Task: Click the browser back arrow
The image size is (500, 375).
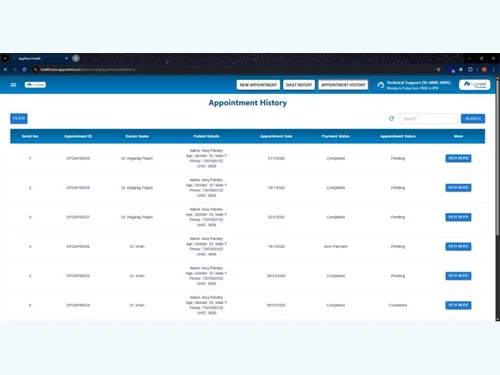Action: click(6, 69)
